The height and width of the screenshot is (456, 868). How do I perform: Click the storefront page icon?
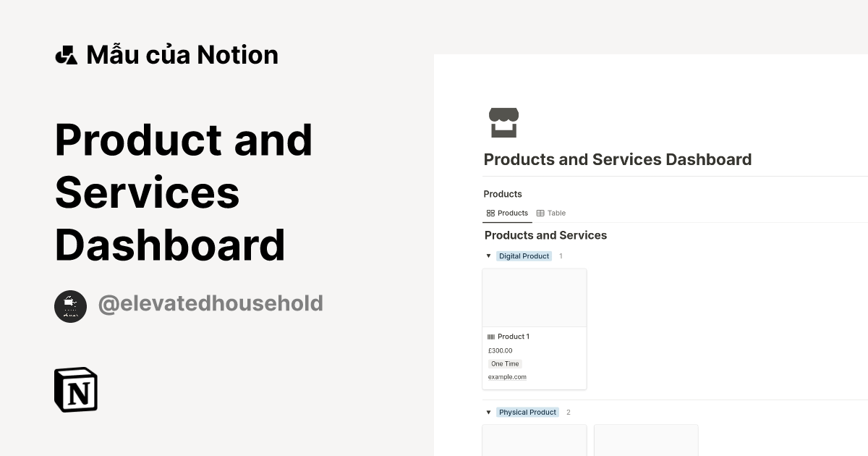[x=504, y=122]
